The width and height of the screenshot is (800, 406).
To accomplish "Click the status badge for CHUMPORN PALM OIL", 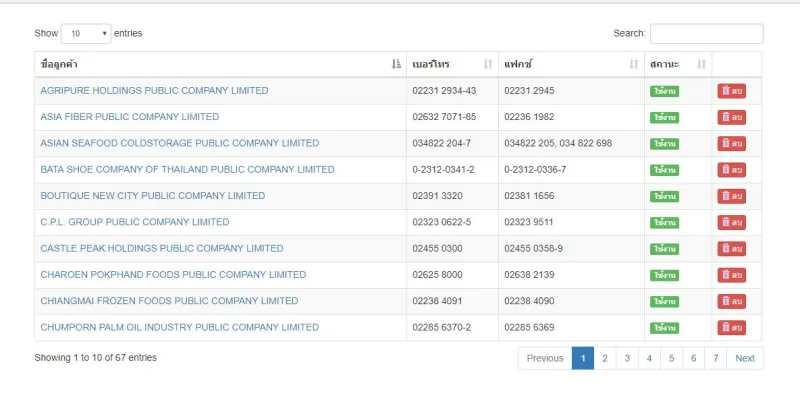I will point(664,328).
